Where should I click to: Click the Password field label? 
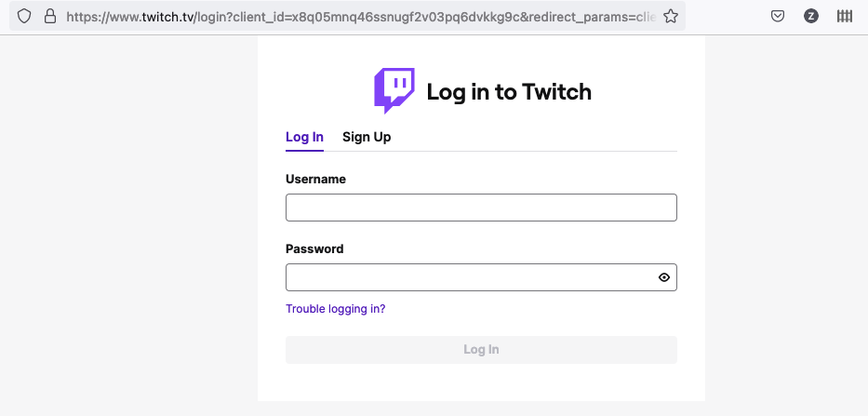coord(314,248)
